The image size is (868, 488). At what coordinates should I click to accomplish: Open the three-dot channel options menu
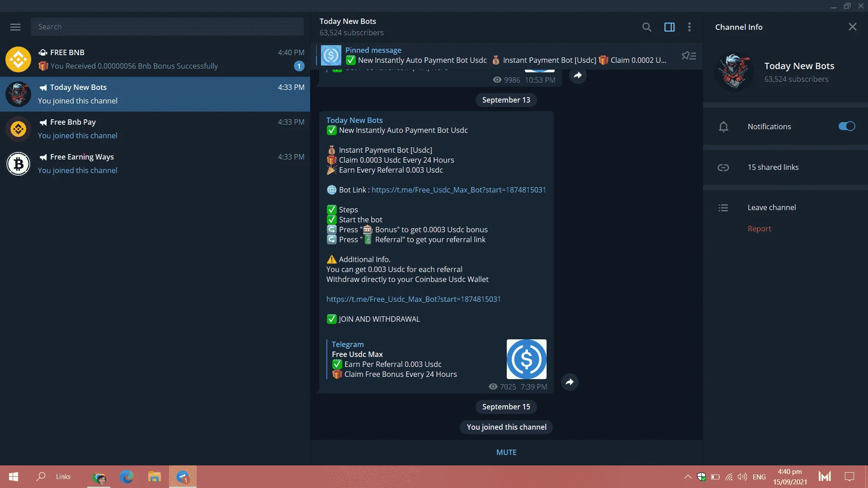(x=689, y=27)
